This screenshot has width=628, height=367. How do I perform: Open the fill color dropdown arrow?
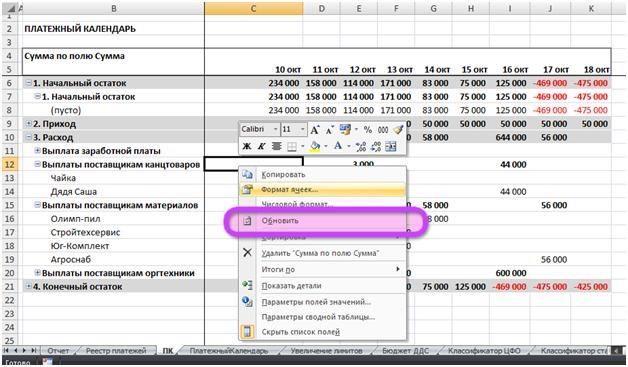(x=325, y=146)
